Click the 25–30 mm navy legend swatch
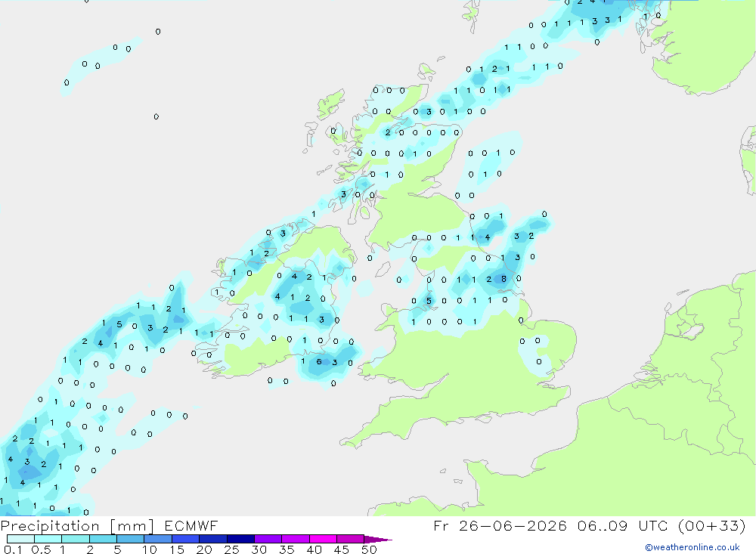This screenshot has height=554, width=756. click(240, 539)
